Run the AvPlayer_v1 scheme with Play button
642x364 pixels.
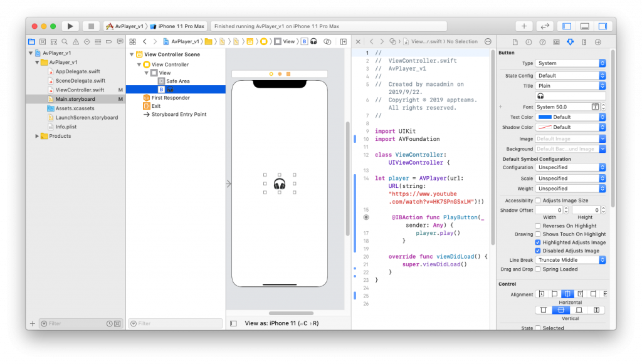(x=70, y=26)
